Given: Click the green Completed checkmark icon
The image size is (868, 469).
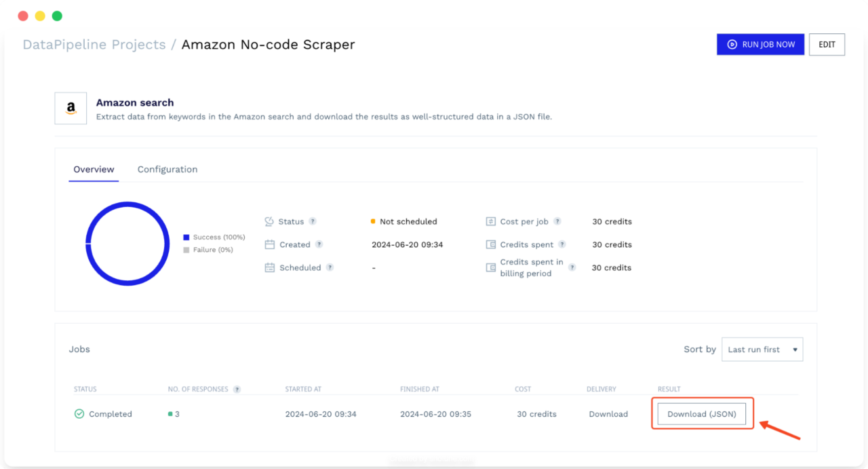Looking at the screenshot, I should tap(79, 414).
